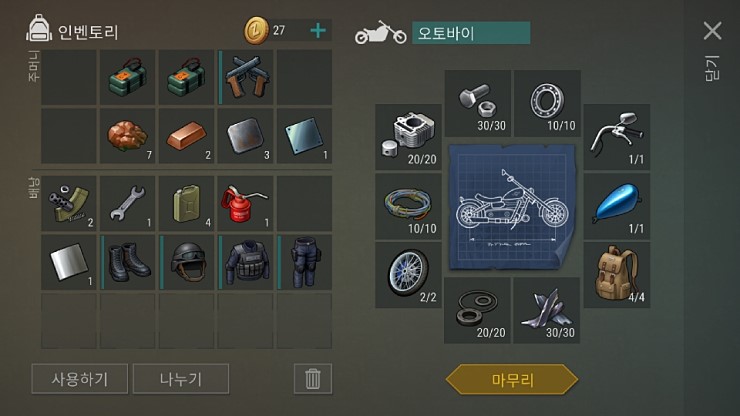The width and height of the screenshot is (740, 416).
Task: Select the handlebar part slot
Action: click(617, 137)
